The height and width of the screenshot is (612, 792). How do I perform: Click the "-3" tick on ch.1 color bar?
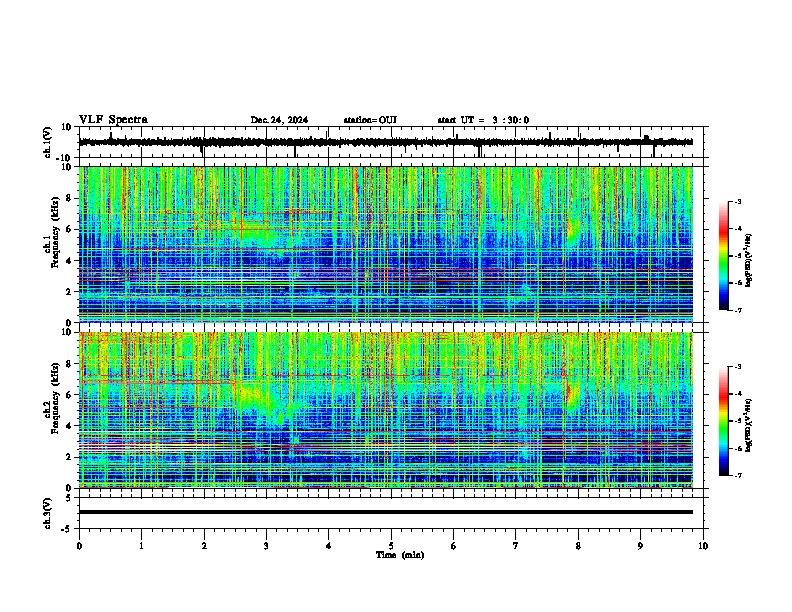(738, 201)
